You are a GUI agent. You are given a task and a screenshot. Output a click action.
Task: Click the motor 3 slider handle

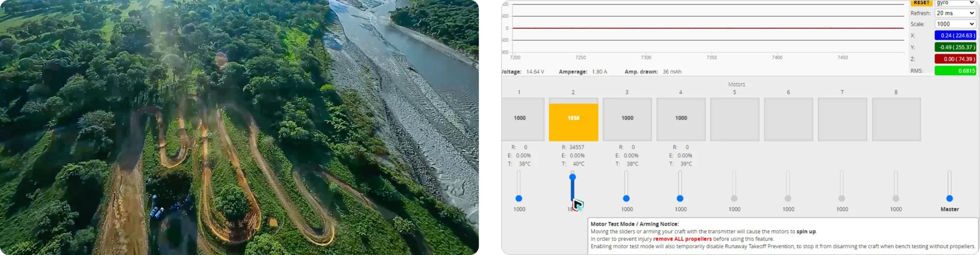tap(626, 199)
